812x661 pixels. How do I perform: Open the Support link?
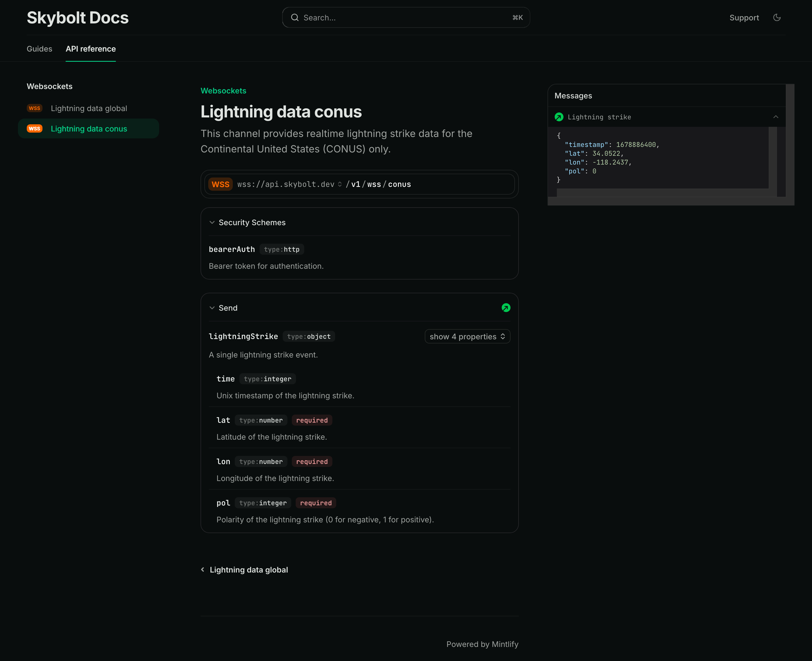click(x=744, y=18)
